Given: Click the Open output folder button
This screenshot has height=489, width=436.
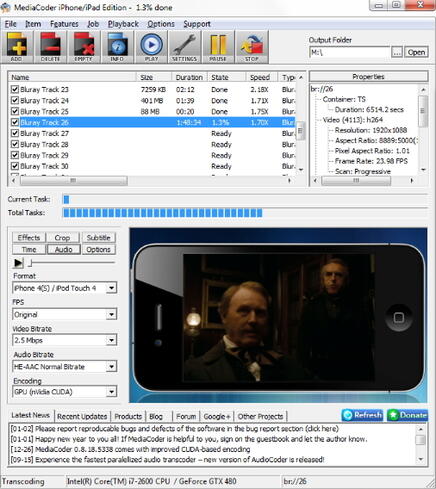Looking at the screenshot, I should [416, 52].
